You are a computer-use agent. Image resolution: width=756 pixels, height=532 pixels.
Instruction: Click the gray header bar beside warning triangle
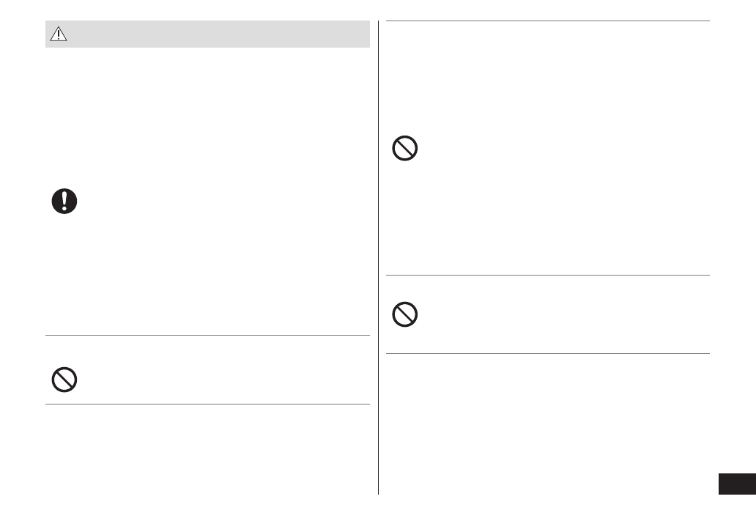coord(220,34)
